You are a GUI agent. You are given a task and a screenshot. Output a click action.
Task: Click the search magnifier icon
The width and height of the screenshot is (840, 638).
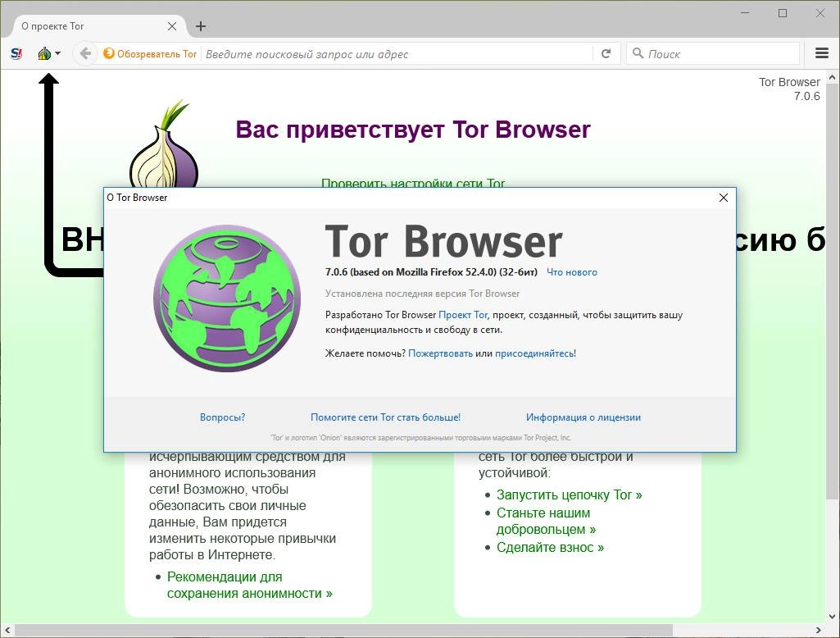[638, 53]
